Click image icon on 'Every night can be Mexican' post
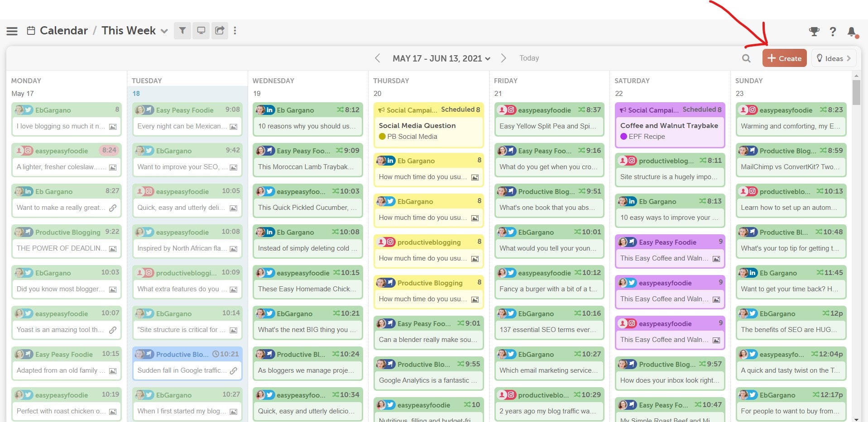The height and width of the screenshot is (422, 868). pos(234,127)
